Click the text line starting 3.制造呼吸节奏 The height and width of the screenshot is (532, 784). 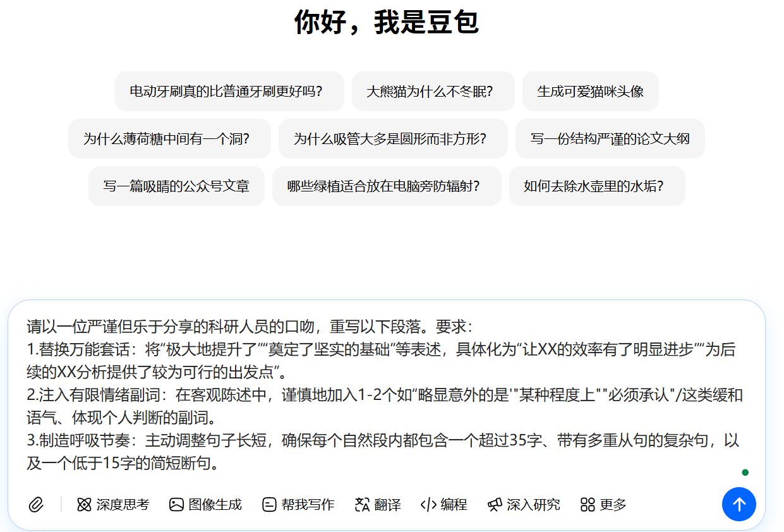tap(383, 440)
